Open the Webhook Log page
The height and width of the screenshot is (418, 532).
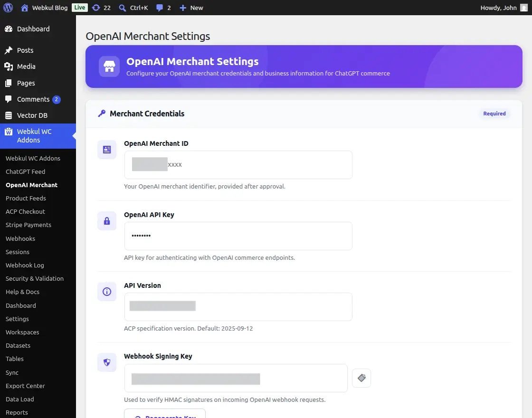pos(25,265)
